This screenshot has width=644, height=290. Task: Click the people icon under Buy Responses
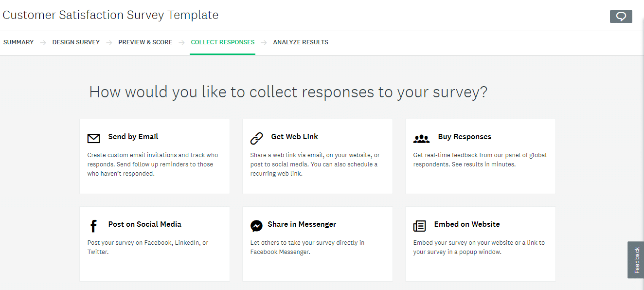pyautogui.click(x=421, y=138)
